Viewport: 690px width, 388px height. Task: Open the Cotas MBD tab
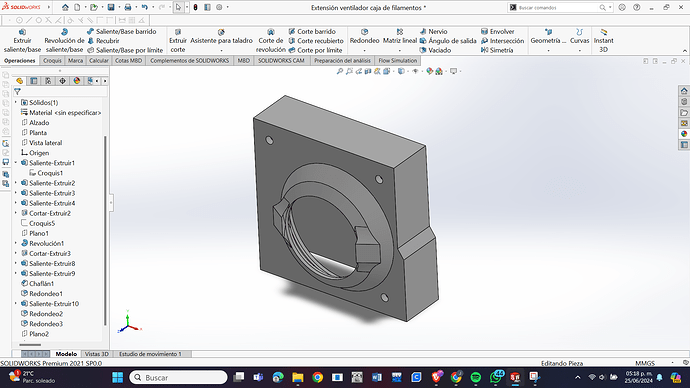pyautogui.click(x=128, y=61)
